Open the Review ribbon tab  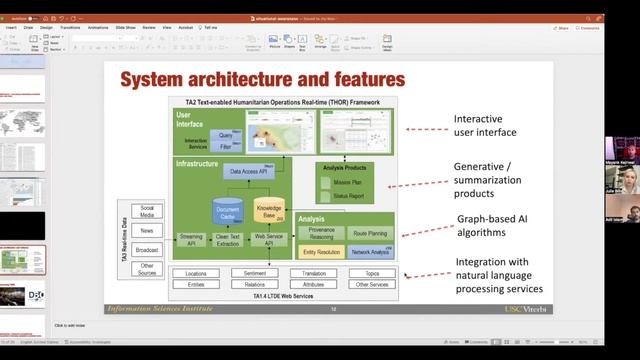pos(149,28)
